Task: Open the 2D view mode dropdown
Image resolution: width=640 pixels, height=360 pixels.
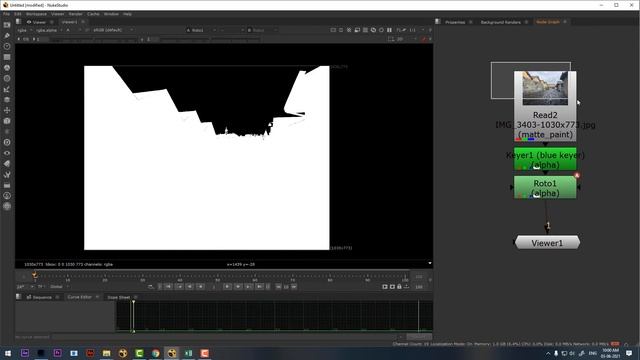Action: click(x=406, y=39)
